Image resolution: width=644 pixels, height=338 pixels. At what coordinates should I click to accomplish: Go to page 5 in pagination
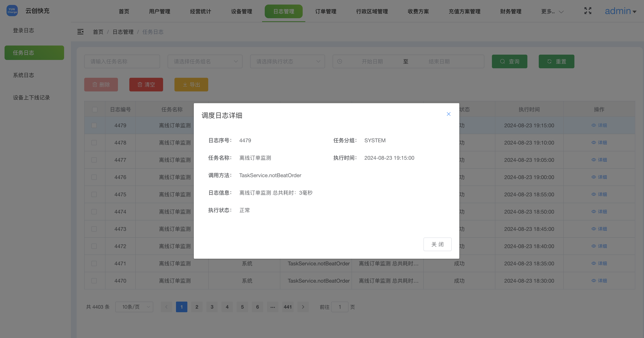point(242,307)
